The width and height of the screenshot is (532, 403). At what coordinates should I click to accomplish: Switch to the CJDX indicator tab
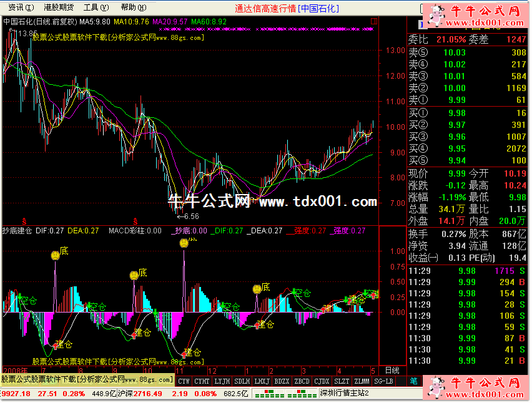click(x=322, y=381)
